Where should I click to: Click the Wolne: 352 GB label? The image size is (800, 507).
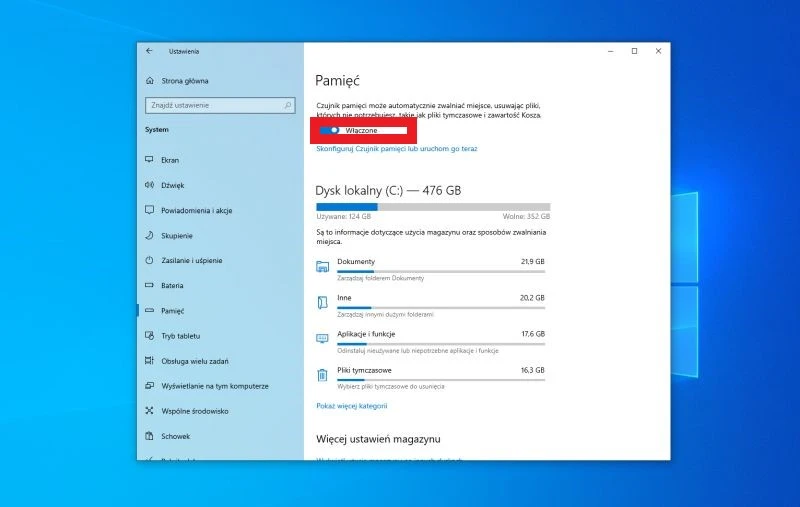pyautogui.click(x=526, y=216)
